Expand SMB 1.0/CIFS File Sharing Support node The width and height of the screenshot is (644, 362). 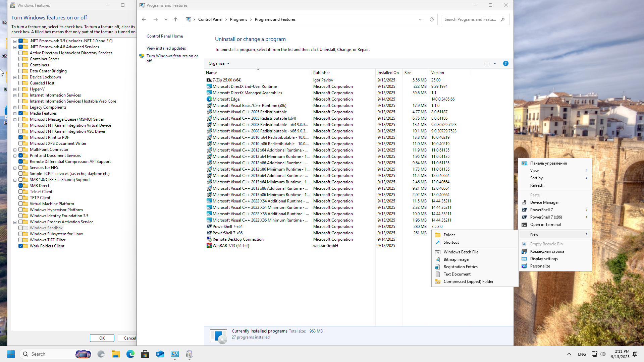point(15,180)
